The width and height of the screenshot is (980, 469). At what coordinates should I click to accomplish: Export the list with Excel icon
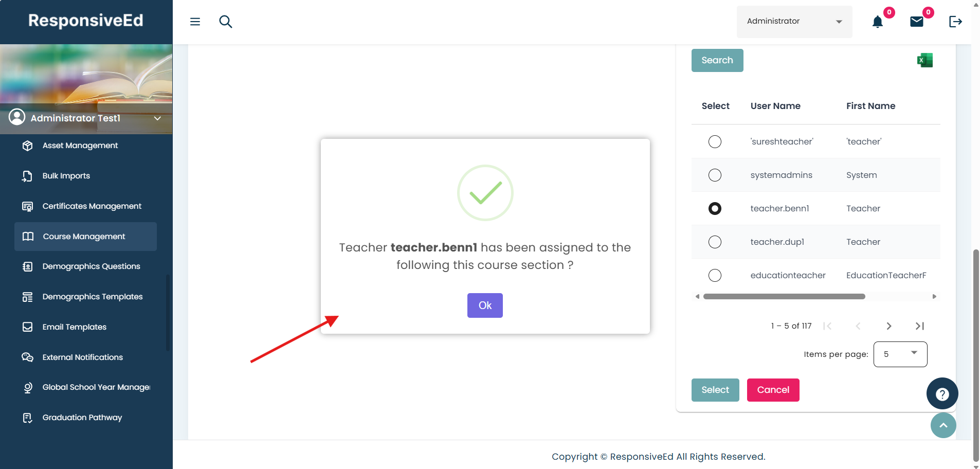click(924, 60)
